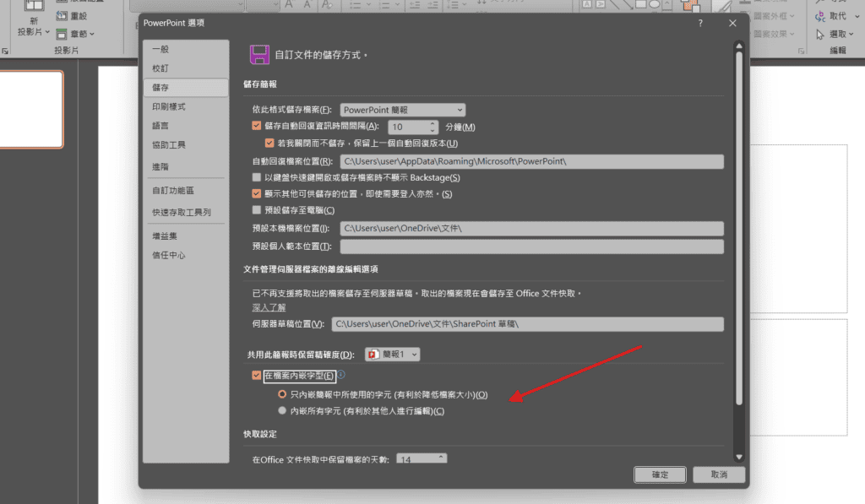Toggle 在檔案內嵌字型 checkbox
This screenshot has height=504, width=865.
pyautogui.click(x=257, y=376)
